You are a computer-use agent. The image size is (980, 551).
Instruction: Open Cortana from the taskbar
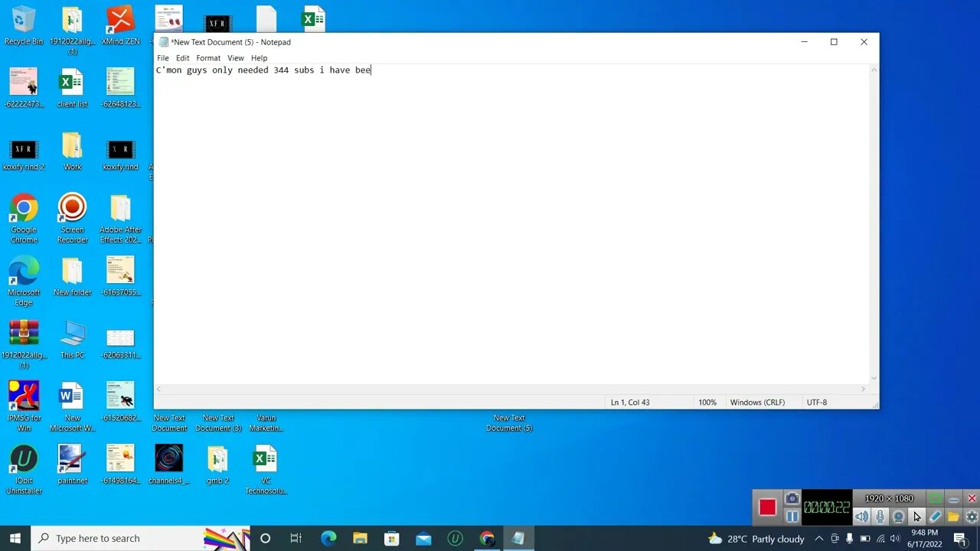265,538
